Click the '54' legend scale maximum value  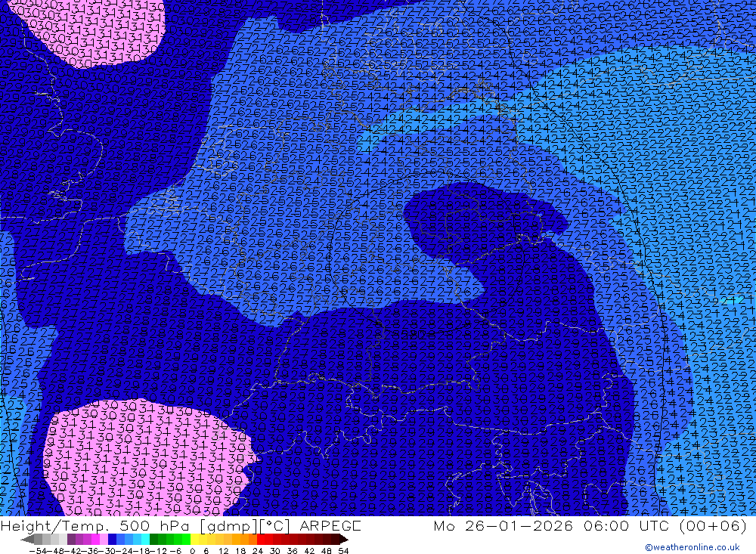pyautogui.click(x=343, y=551)
